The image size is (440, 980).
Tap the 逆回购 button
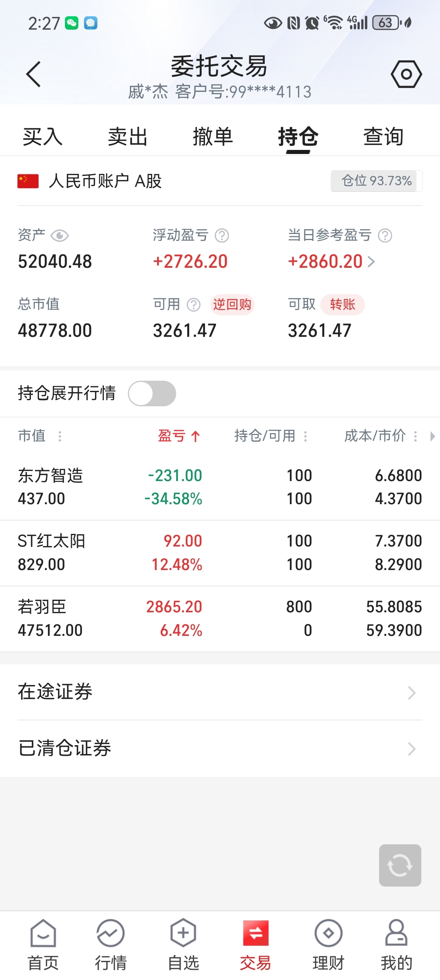pyautogui.click(x=232, y=304)
